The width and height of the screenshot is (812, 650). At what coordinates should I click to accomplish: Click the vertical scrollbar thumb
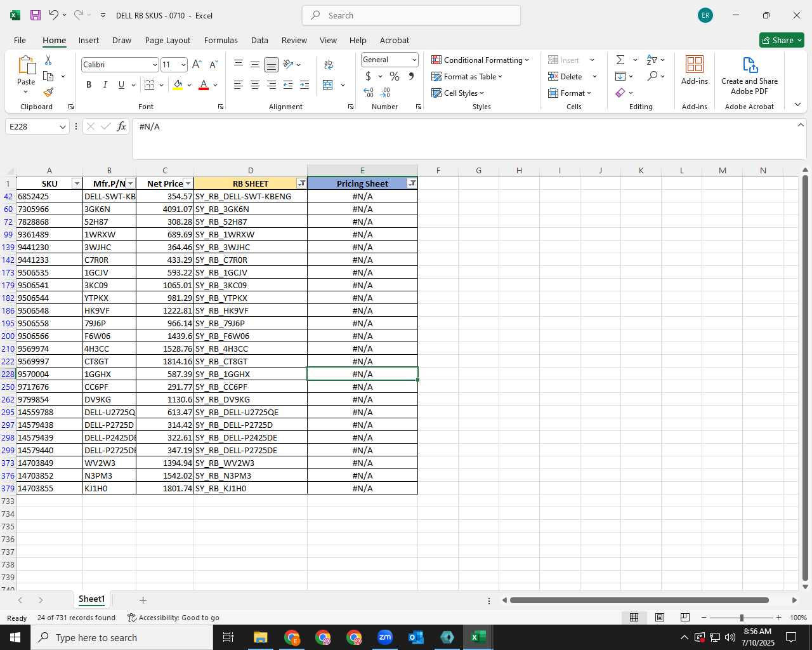[805, 378]
